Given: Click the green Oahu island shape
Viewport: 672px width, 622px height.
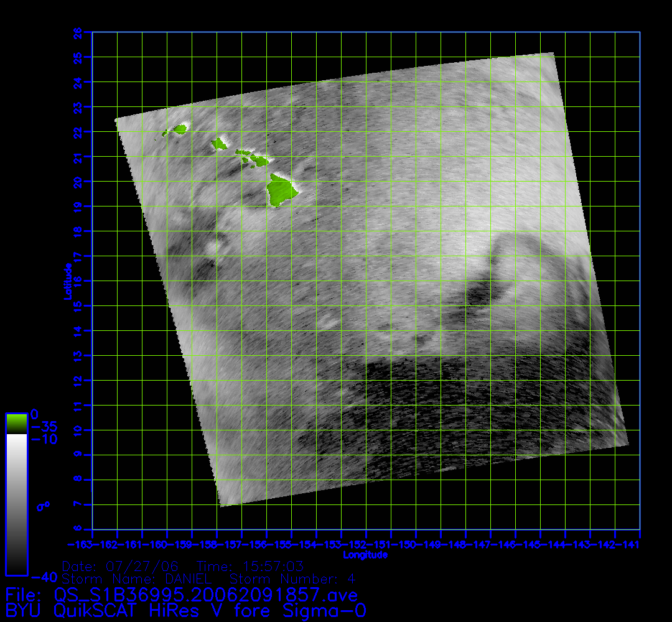Looking at the screenshot, I should pos(219,145).
